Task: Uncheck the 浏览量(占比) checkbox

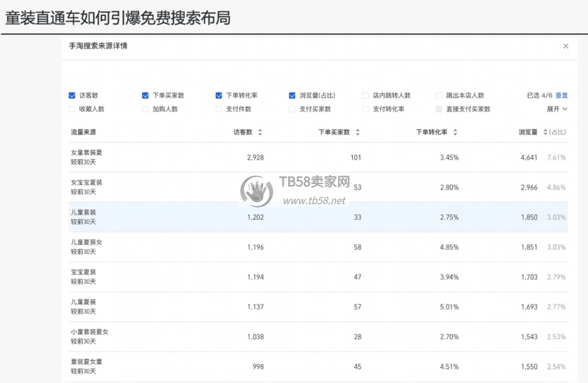Action: (292, 96)
